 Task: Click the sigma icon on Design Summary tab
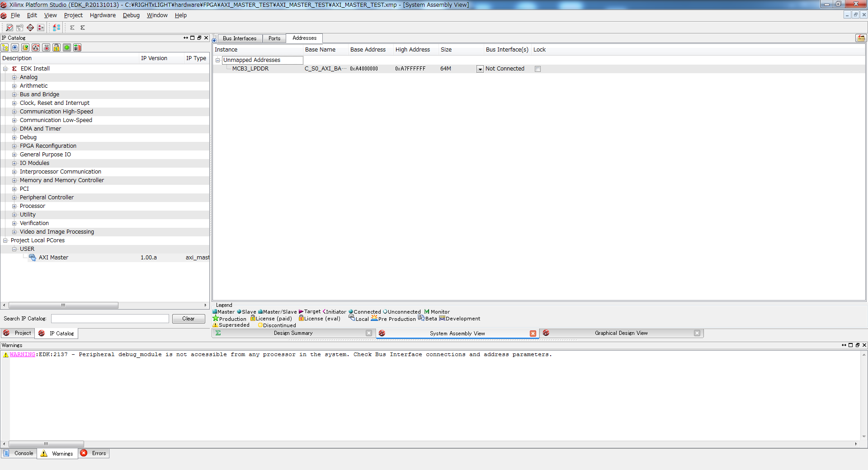pos(218,333)
